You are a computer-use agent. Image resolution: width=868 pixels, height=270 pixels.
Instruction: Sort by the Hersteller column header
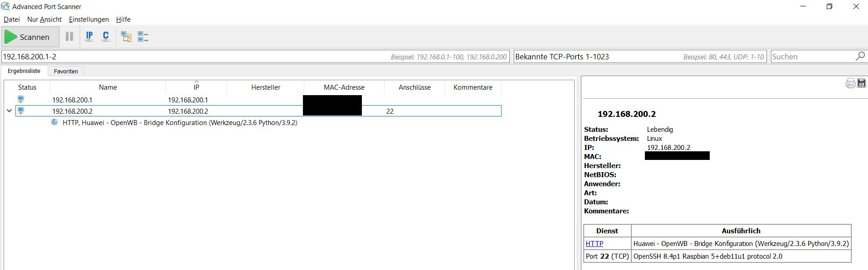tap(266, 87)
